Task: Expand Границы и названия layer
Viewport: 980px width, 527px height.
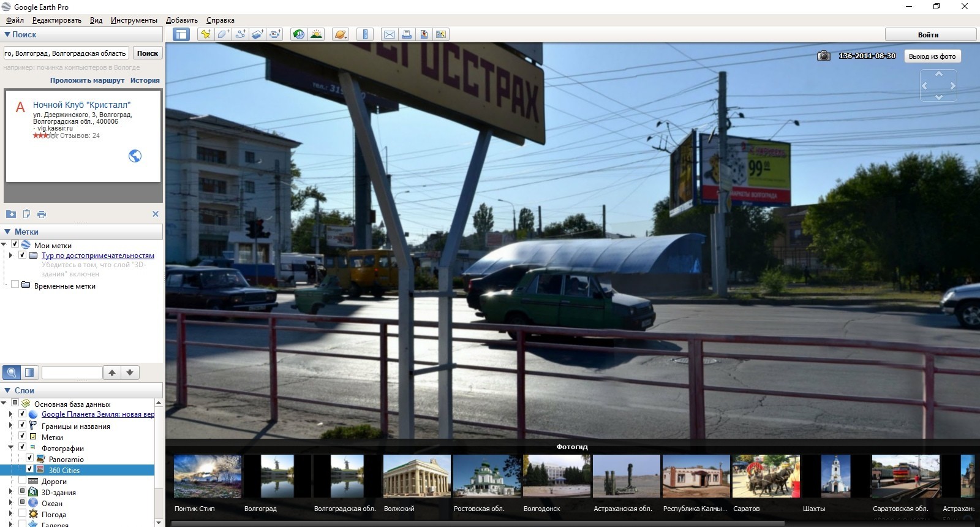Action: 10,425
